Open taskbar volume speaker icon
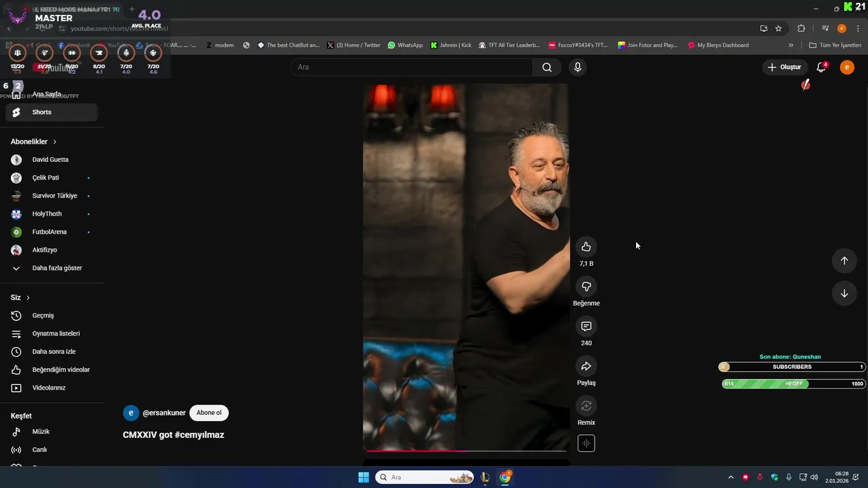Viewport: 868px width, 488px height. click(814, 477)
